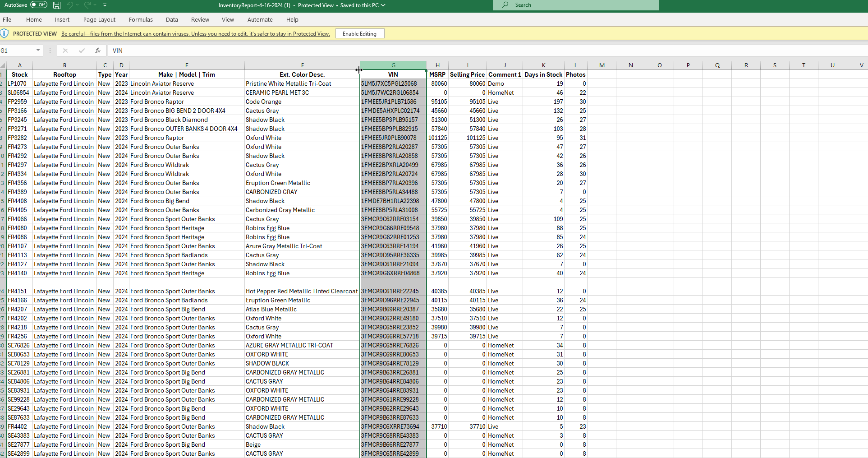Click the 'Days in Stock' header cell
The image size is (868, 458).
(x=543, y=74)
